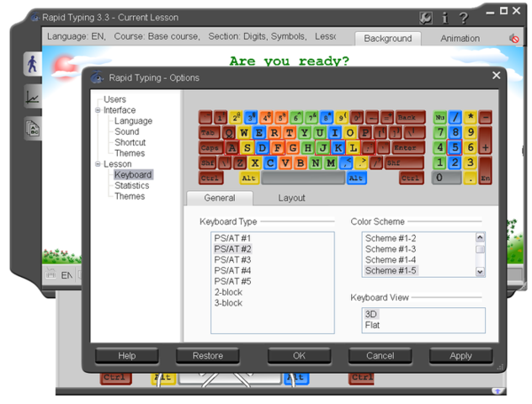Choose PS/AT #1 keyboard type
Viewport: 532px width, 404px height.
tap(232, 238)
